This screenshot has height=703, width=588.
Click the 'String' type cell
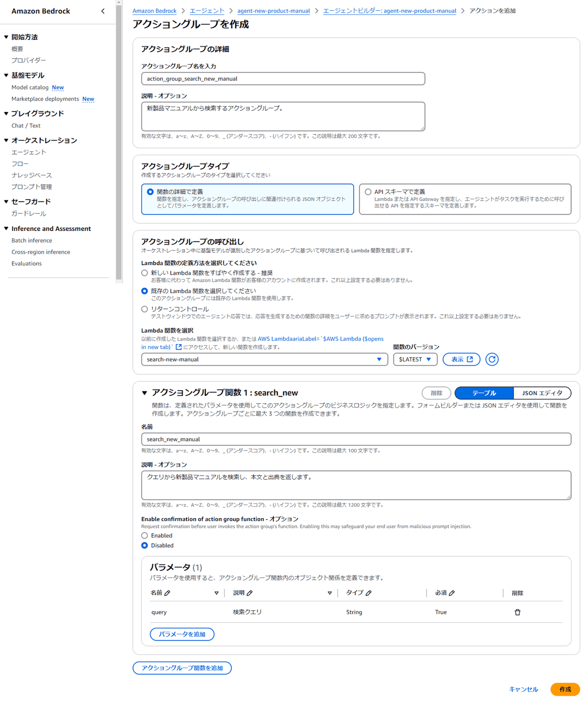(x=354, y=612)
